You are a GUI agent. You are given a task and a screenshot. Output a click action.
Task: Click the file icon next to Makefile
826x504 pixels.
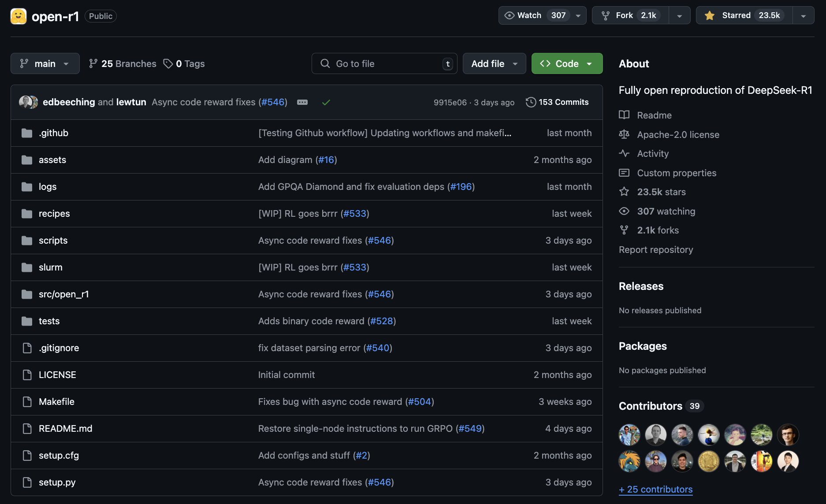(x=27, y=402)
